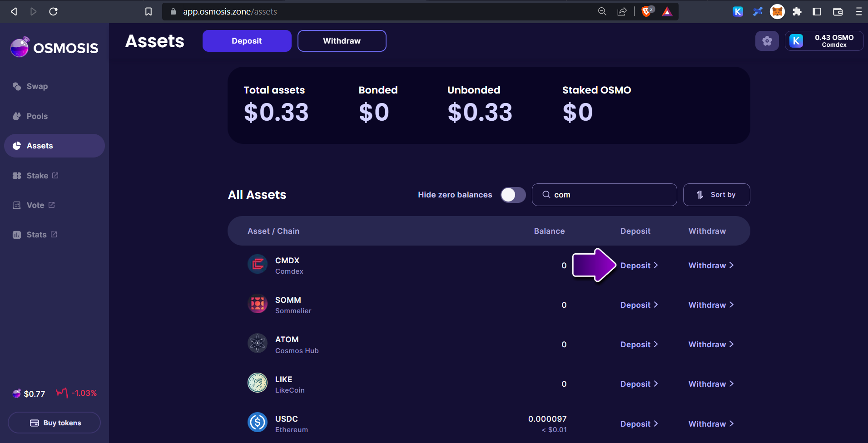Open the Brave Wallet icon
The width and height of the screenshot is (868, 443).
click(x=838, y=11)
